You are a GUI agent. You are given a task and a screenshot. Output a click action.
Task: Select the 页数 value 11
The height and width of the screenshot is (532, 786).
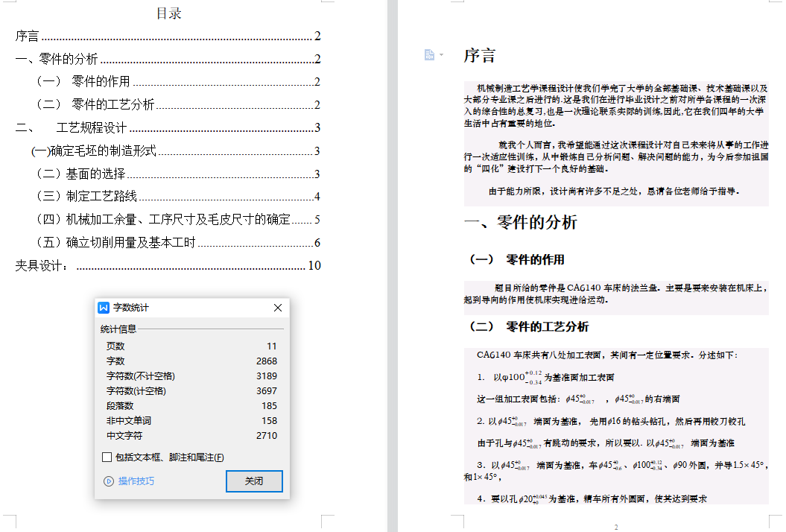272,346
